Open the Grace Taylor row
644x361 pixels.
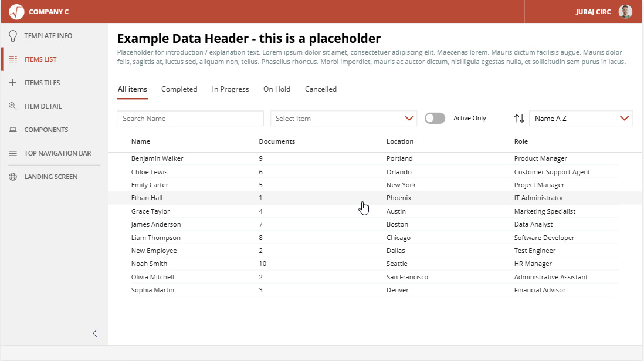coord(151,211)
